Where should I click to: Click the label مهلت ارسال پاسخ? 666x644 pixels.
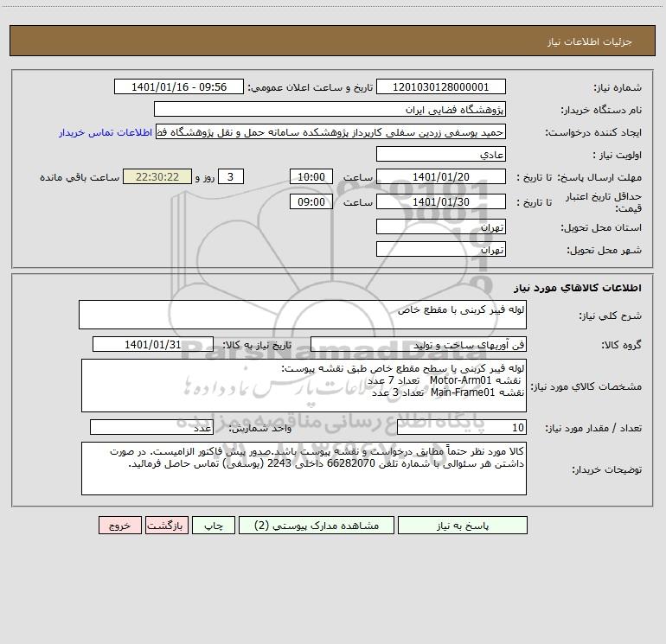(x=599, y=177)
